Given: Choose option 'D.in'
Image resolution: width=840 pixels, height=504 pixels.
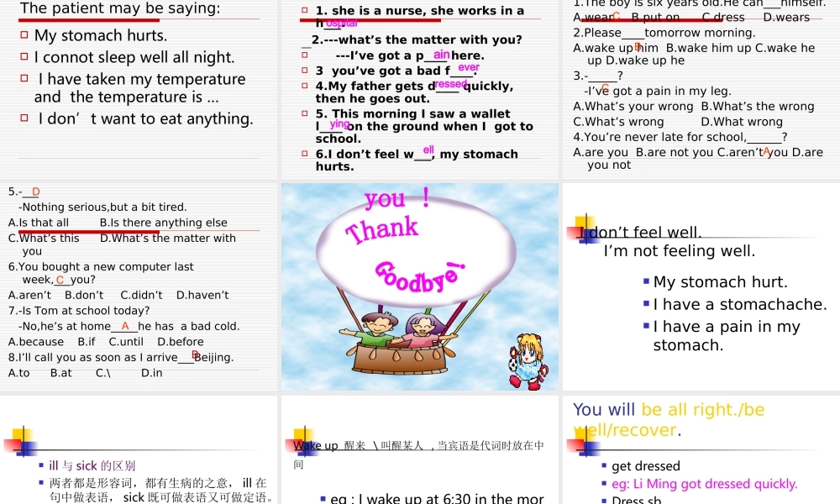Looking at the screenshot, I should coord(151,373).
